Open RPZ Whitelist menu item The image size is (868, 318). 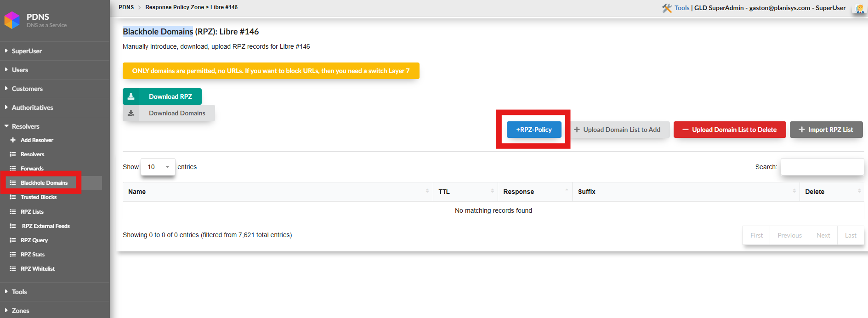coord(38,269)
